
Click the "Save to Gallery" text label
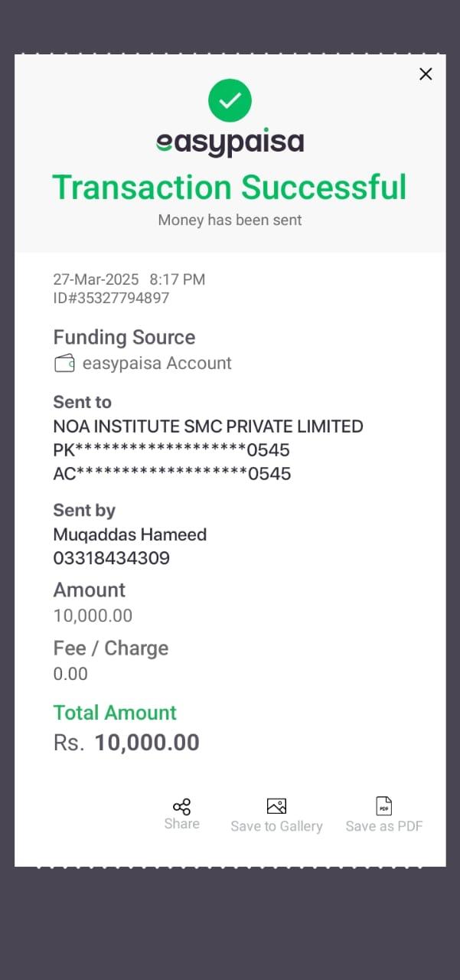click(x=276, y=827)
